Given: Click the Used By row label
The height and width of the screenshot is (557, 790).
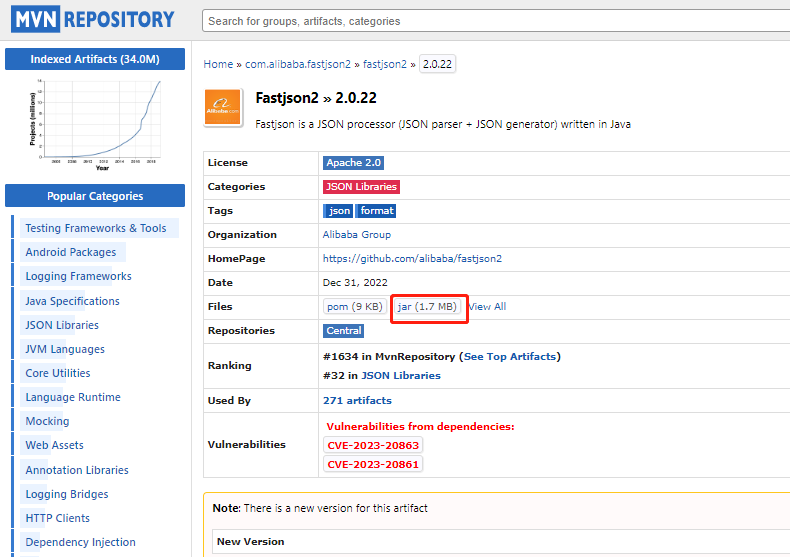Looking at the screenshot, I should coord(229,401).
